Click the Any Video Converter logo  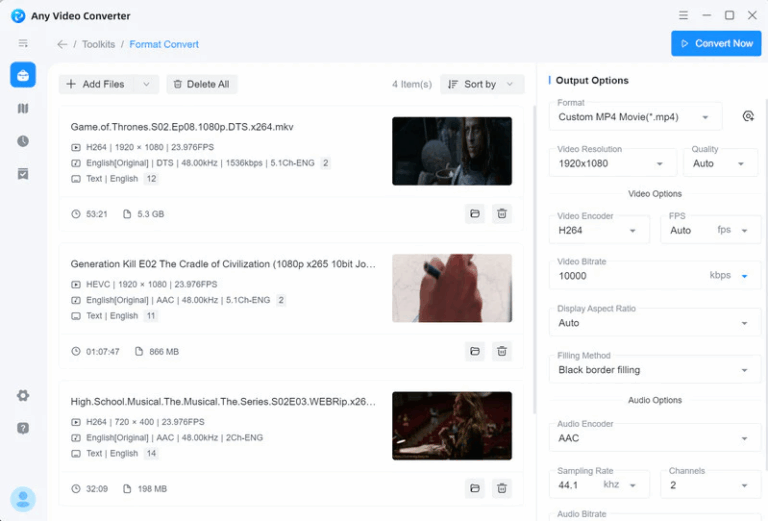point(18,16)
